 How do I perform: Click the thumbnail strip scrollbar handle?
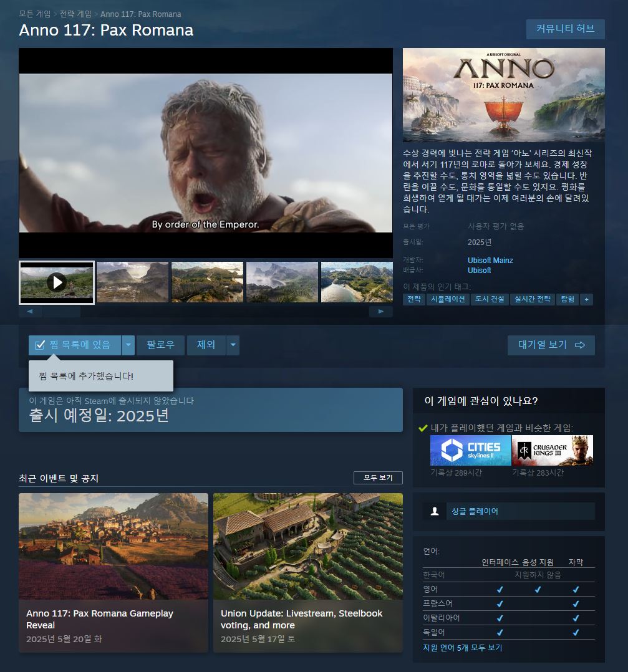(x=61, y=312)
